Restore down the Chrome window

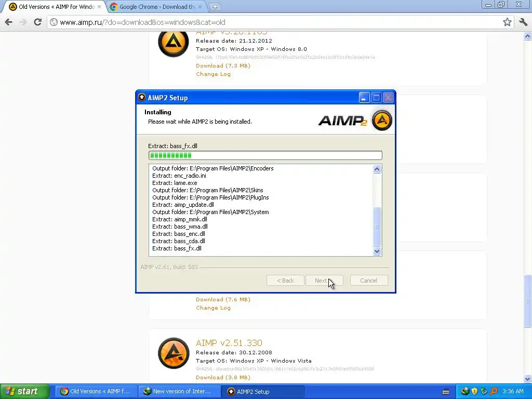click(x=501, y=4)
